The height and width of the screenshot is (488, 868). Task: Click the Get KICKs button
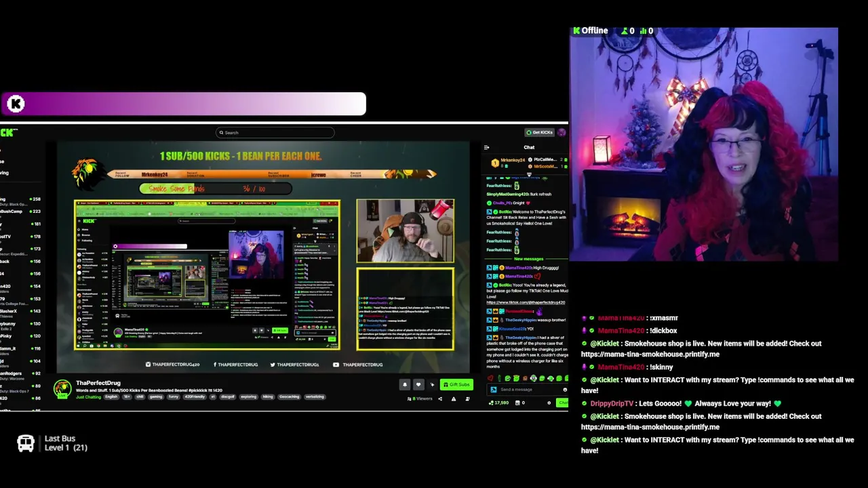tap(540, 132)
